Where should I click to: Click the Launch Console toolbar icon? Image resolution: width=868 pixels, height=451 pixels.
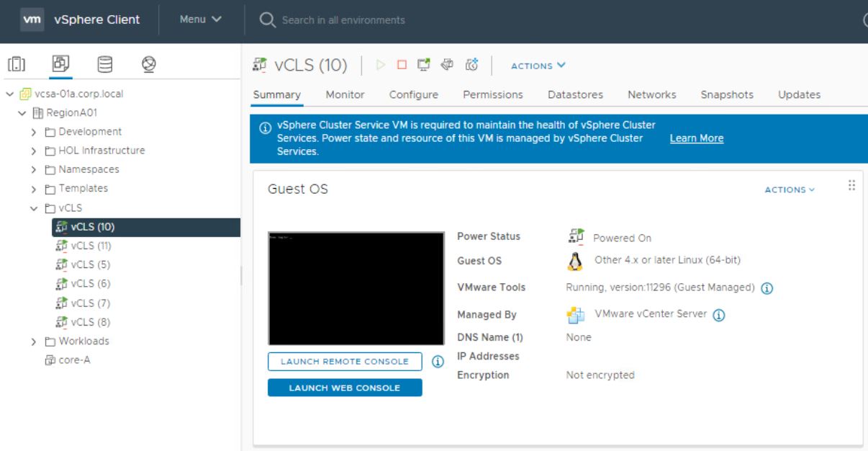[x=422, y=66]
